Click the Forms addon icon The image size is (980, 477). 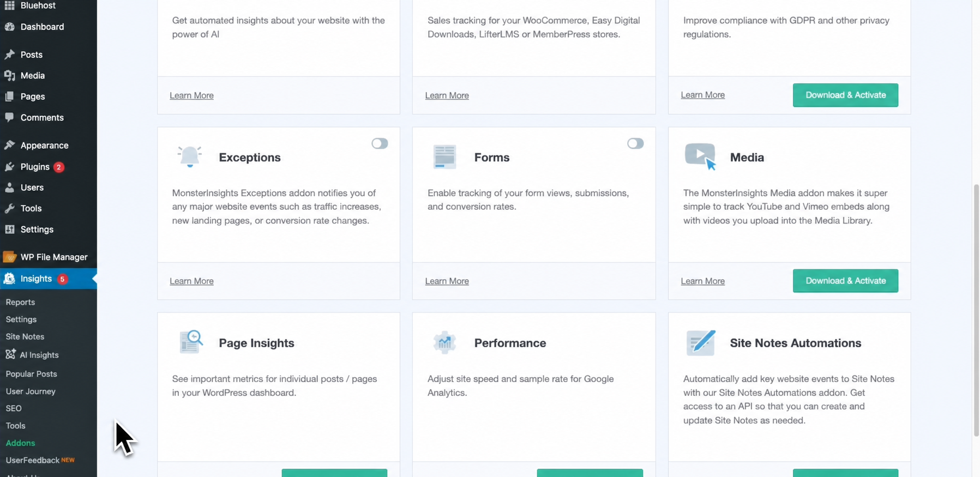point(444,157)
